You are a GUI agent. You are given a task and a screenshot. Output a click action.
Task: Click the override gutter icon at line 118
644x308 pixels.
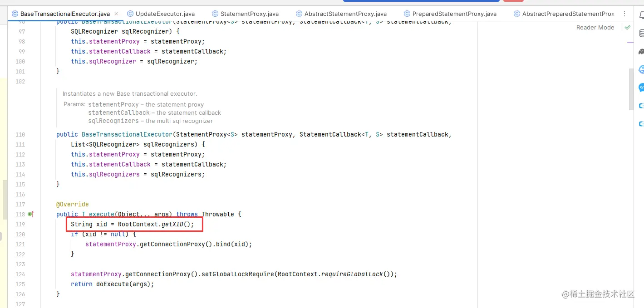31,214
